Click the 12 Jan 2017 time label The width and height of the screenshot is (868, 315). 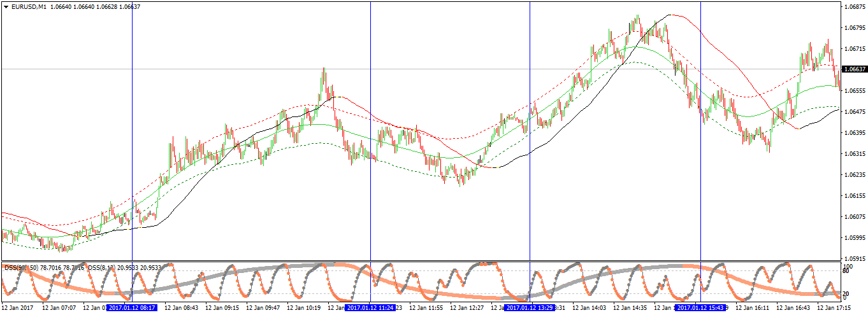point(17,308)
